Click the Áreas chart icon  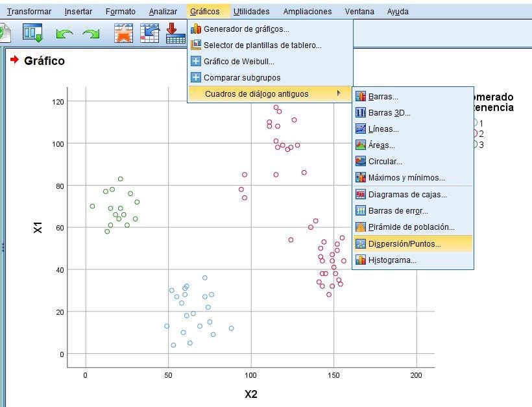(360, 145)
